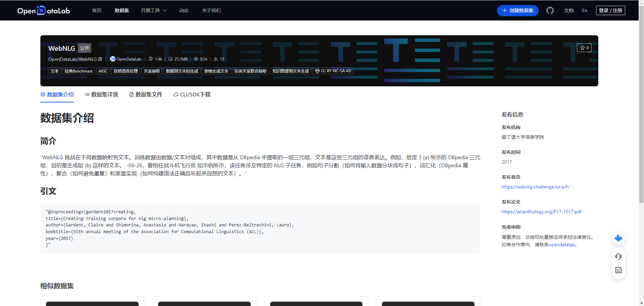Open the 文档 link

[x=569, y=10]
